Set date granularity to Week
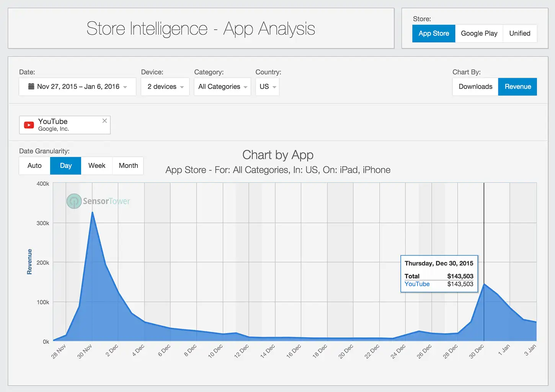This screenshot has height=392, width=555. [96, 166]
